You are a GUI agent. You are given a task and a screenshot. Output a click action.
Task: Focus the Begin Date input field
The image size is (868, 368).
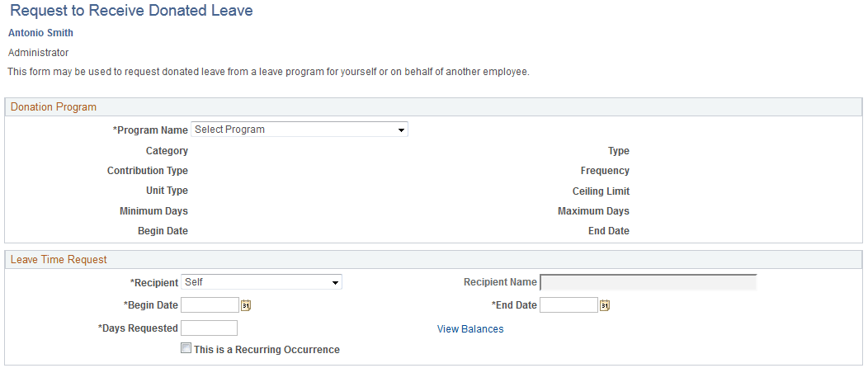210,305
